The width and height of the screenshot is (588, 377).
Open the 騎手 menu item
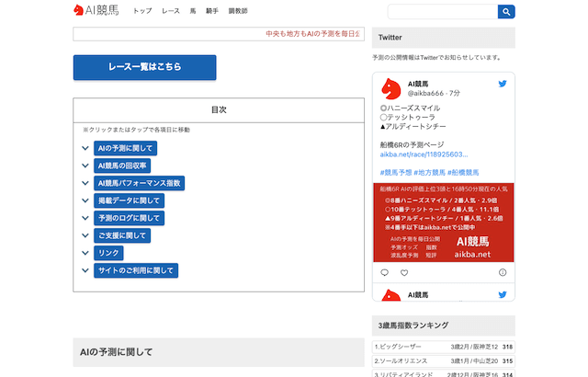[212, 11]
